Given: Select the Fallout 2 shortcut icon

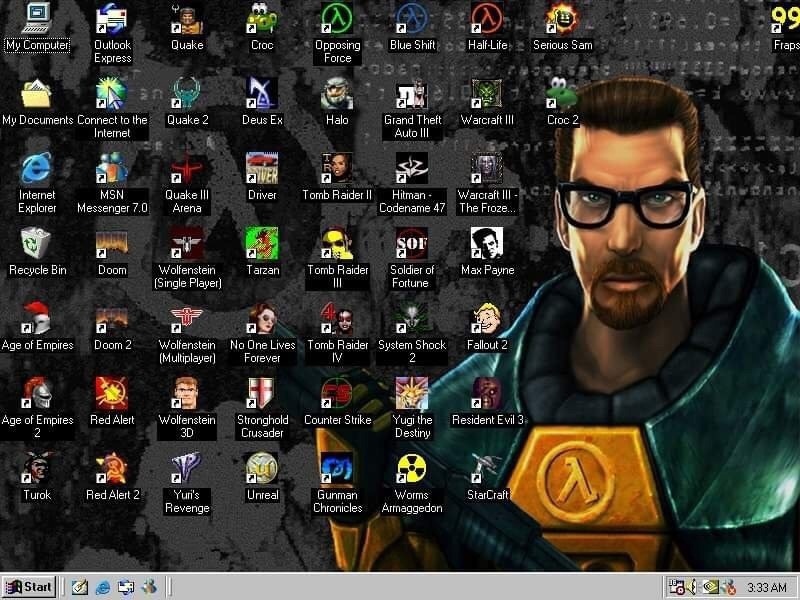Looking at the screenshot, I should [x=487, y=319].
